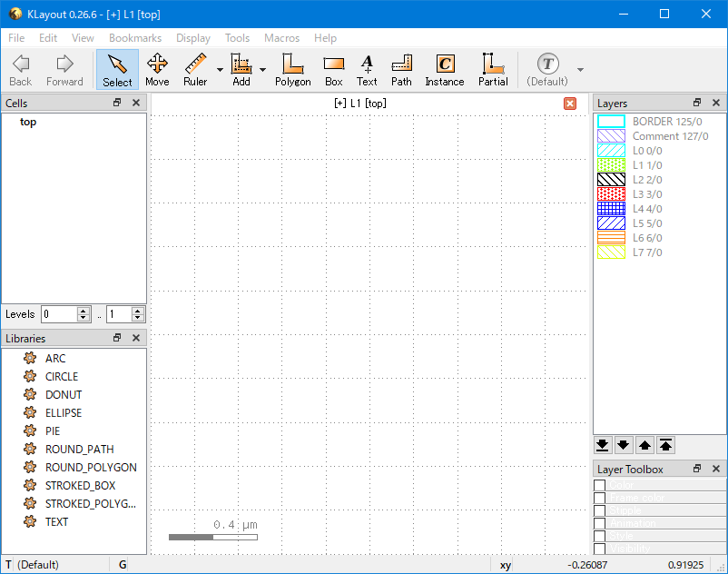Select the Box drawing tool

coord(334,70)
